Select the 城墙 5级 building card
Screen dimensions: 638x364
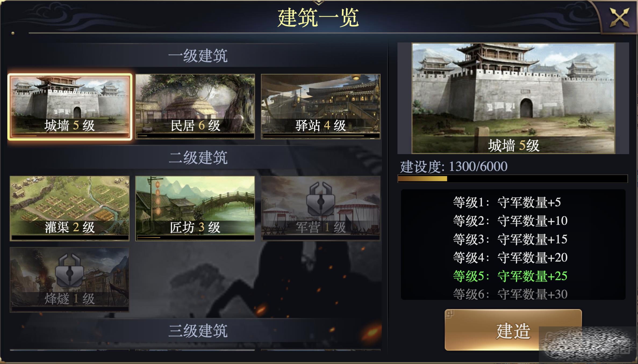[70, 107]
